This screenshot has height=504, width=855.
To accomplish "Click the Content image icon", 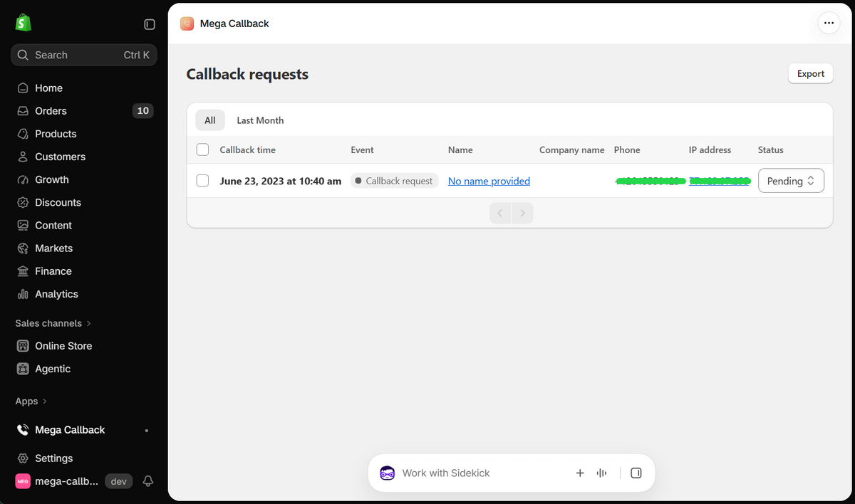I will (23, 225).
